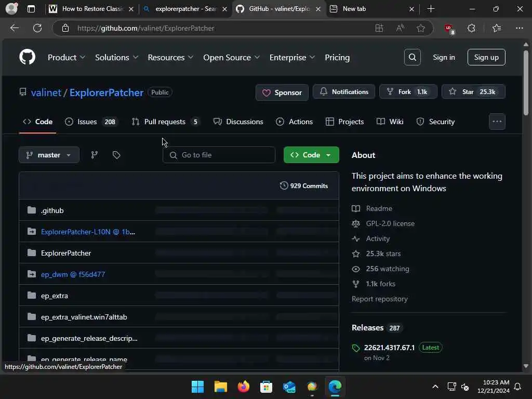The width and height of the screenshot is (532, 399).
Task: Show hidden system tray icons chevron
Action: click(x=435, y=387)
